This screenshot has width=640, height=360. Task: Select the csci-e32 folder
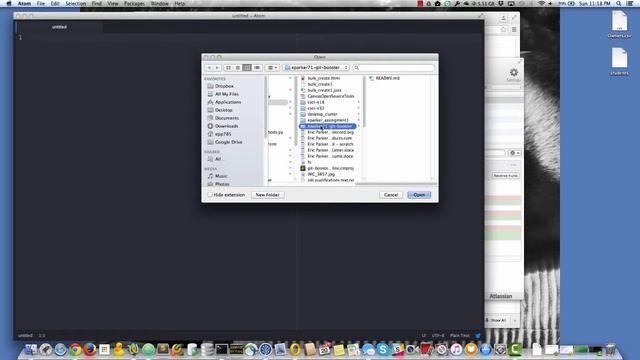316,108
